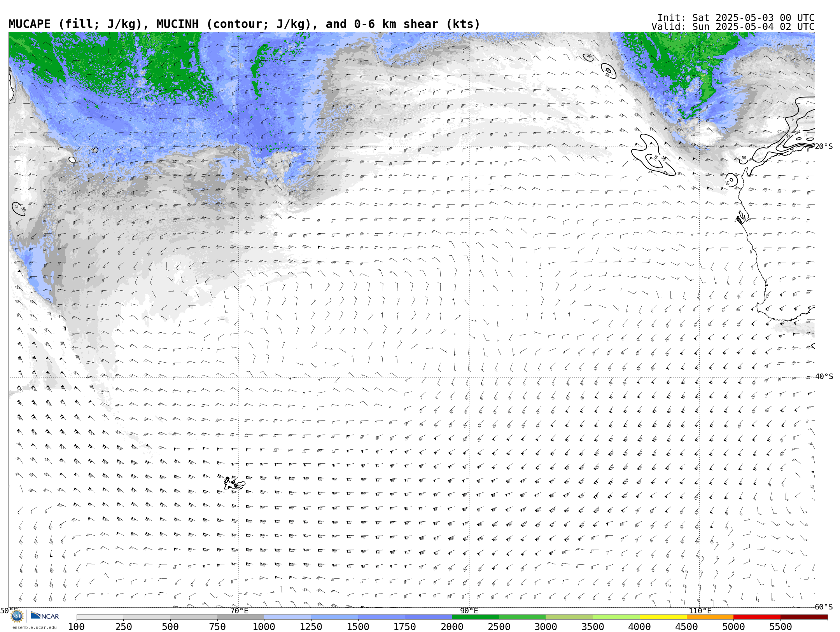Click the Valid Sun 2025-05-04 02 UTC line

[733, 27]
